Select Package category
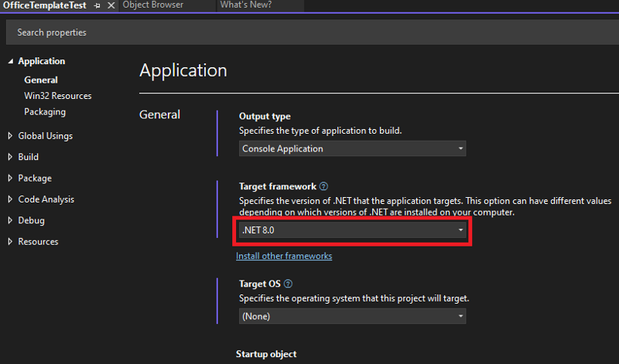 35,179
